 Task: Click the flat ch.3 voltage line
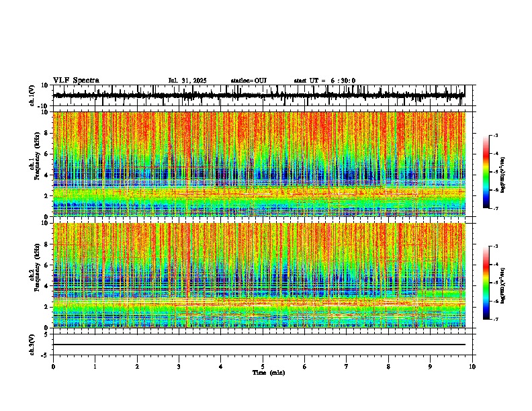[x=259, y=345]
